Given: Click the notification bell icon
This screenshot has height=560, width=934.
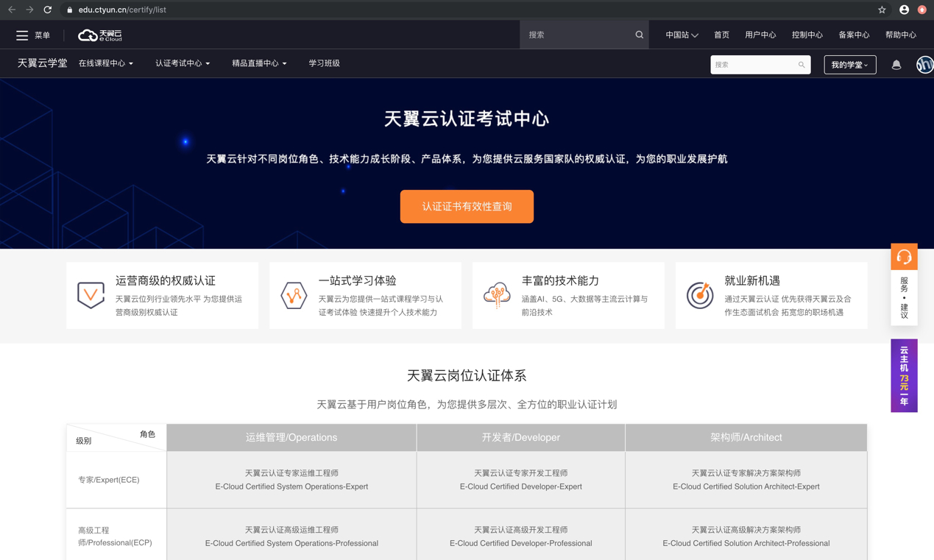Looking at the screenshot, I should (x=896, y=65).
